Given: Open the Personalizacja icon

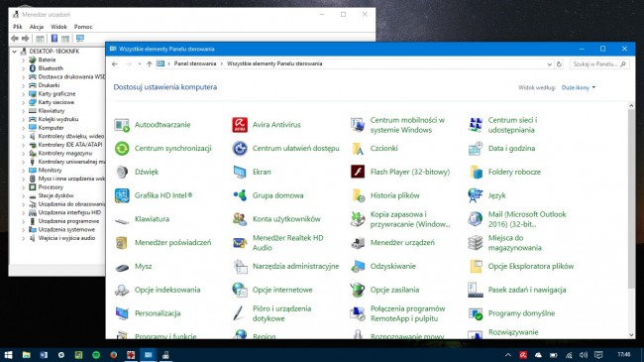Looking at the screenshot, I should pyautogui.click(x=122, y=313).
